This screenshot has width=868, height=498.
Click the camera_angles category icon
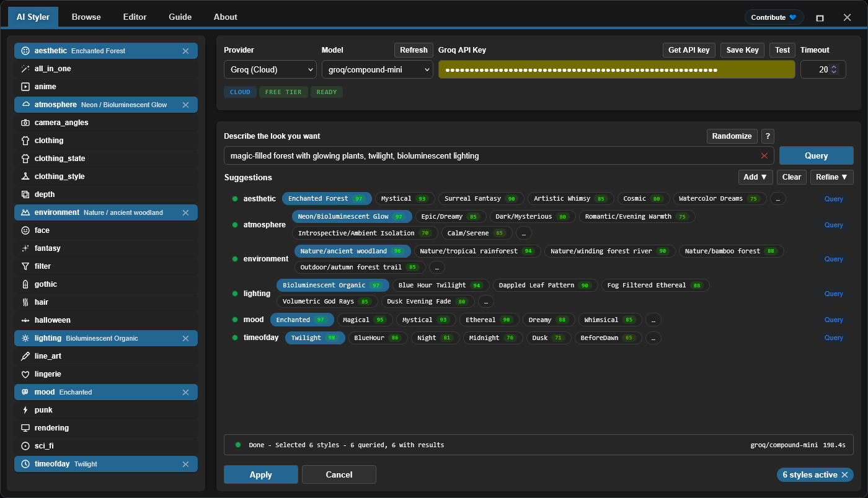25,123
